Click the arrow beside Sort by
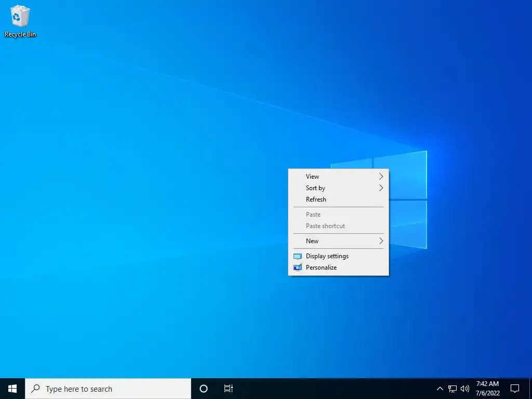 click(381, 188)
